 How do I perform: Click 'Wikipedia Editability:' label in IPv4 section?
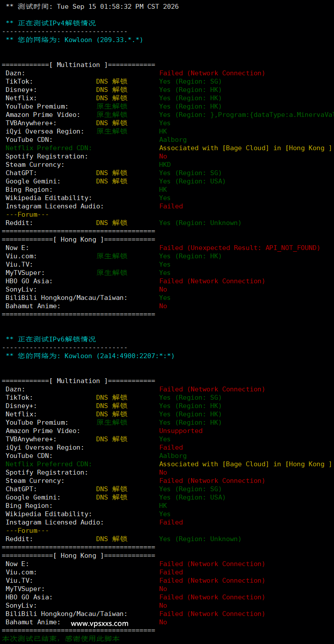49,198
